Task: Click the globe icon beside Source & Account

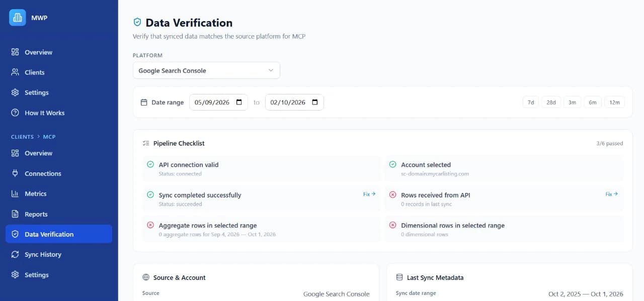Action: point(146,277)
